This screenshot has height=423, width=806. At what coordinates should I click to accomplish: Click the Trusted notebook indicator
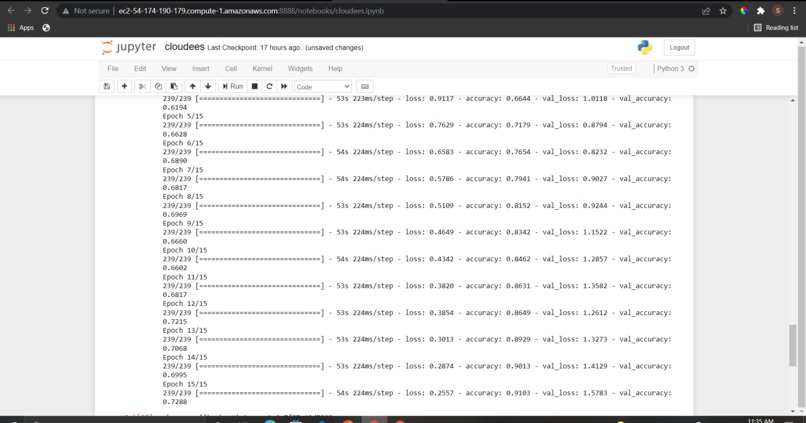point(621,68)
